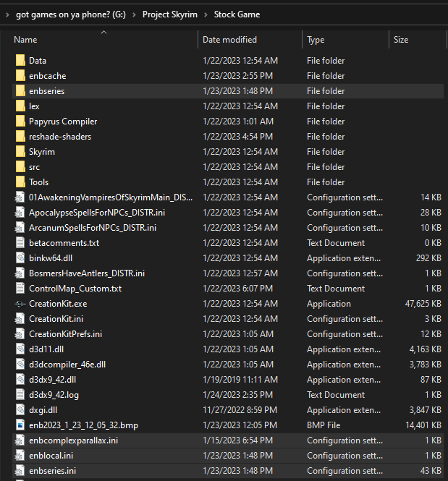Click the 1/22/2023 6:07 PM date
This screenshot has width=448, height=481.
point(238,289)
